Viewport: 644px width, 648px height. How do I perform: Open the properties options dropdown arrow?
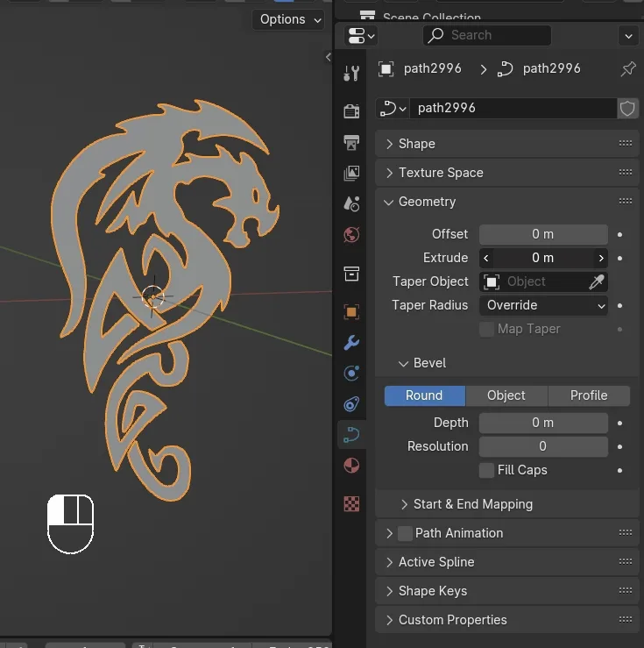point(628,36)
